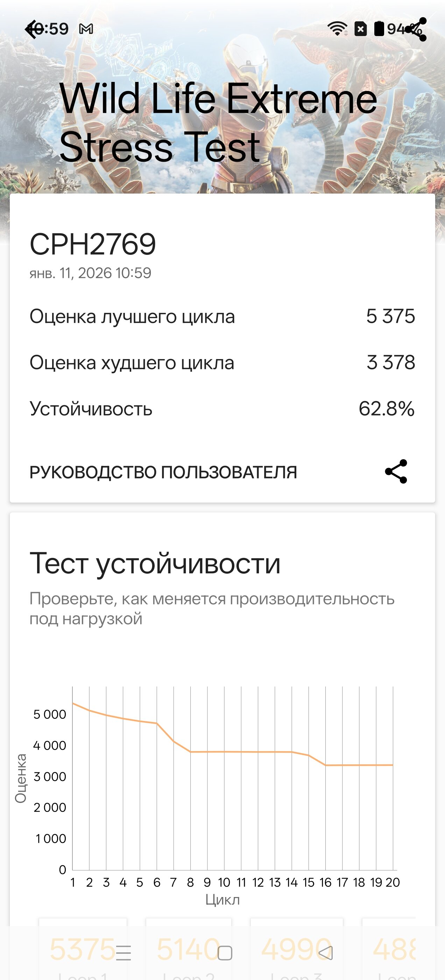Tap the share icon beside РУКОВОДСТВО ПОЛЬЗОВАТЕЛЯ
Screen dimensions: 445x980
(396, 472)
